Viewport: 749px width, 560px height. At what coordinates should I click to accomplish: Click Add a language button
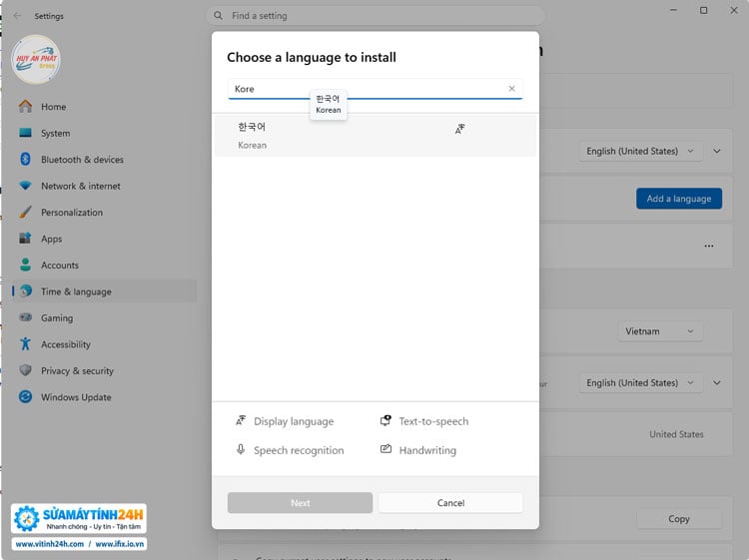pos(679,199)
